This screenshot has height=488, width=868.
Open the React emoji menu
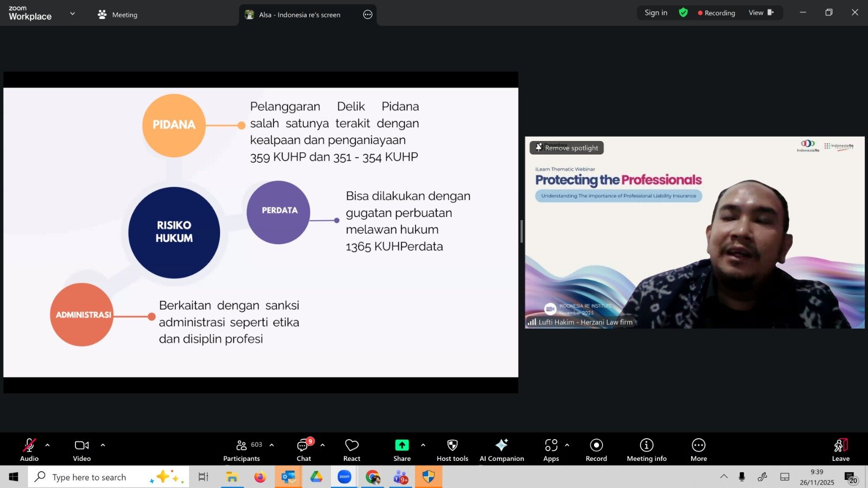[x=352, y=450]
